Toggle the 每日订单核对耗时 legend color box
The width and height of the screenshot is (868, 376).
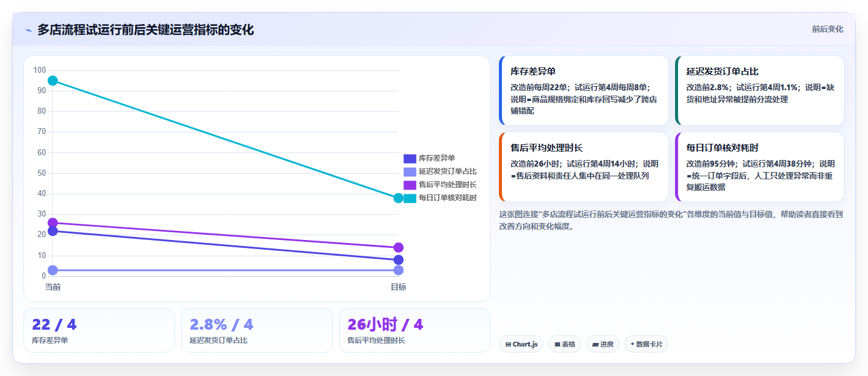(409, 198)
